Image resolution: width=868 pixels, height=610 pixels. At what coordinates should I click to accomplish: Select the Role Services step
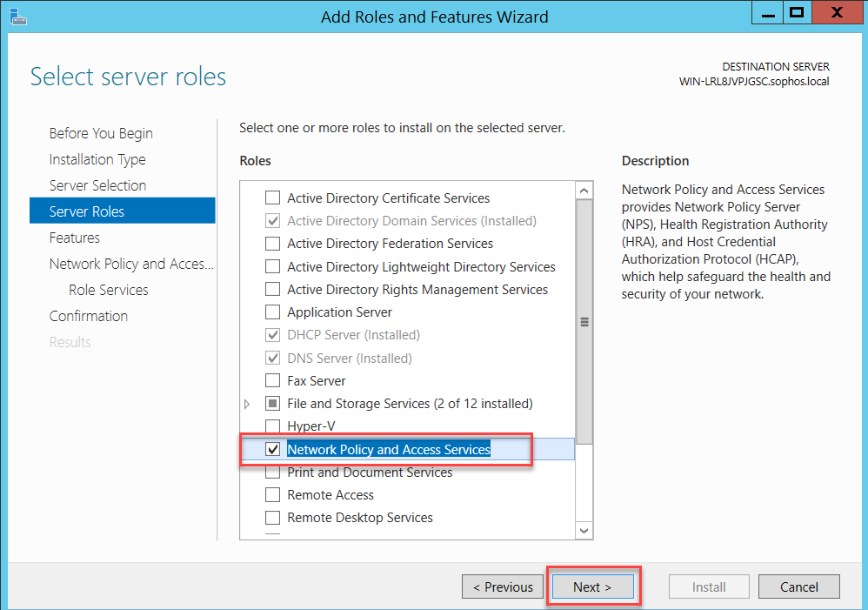(x=109, y=290)
